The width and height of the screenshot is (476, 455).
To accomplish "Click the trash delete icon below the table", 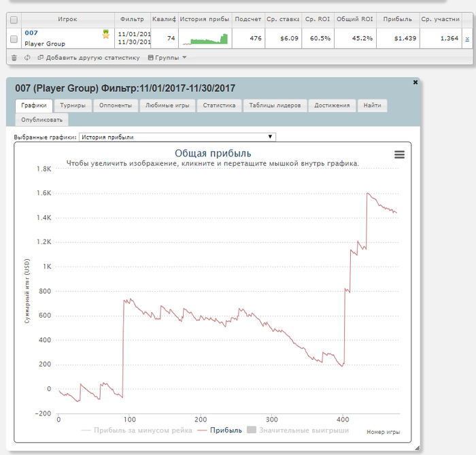I will point(14,58).
